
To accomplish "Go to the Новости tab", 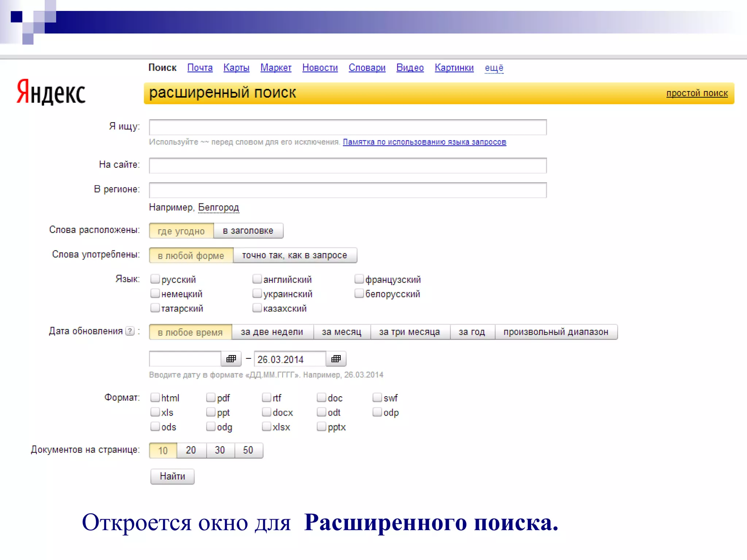I will coord(320,68).
